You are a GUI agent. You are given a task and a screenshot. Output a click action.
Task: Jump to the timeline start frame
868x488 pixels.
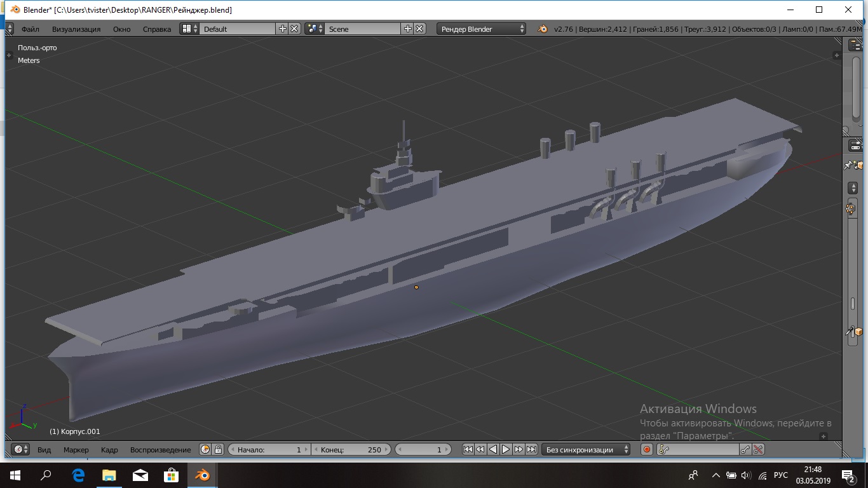click(x=468, y=449)
